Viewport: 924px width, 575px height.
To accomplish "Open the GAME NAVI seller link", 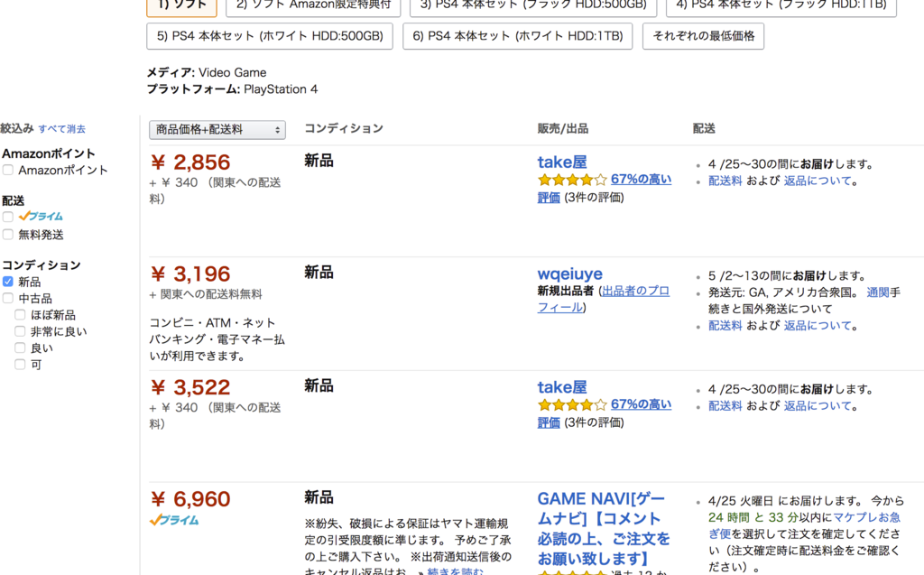I will (604, 528).
